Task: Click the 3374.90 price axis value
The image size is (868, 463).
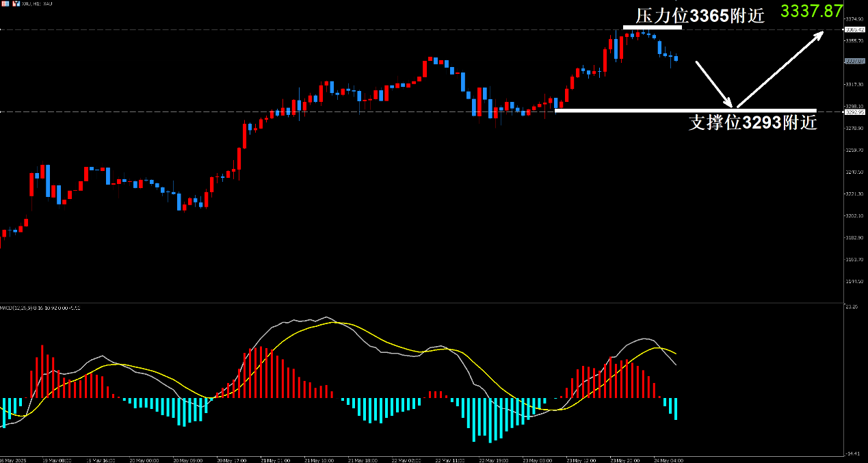Action: coord(854,19)
